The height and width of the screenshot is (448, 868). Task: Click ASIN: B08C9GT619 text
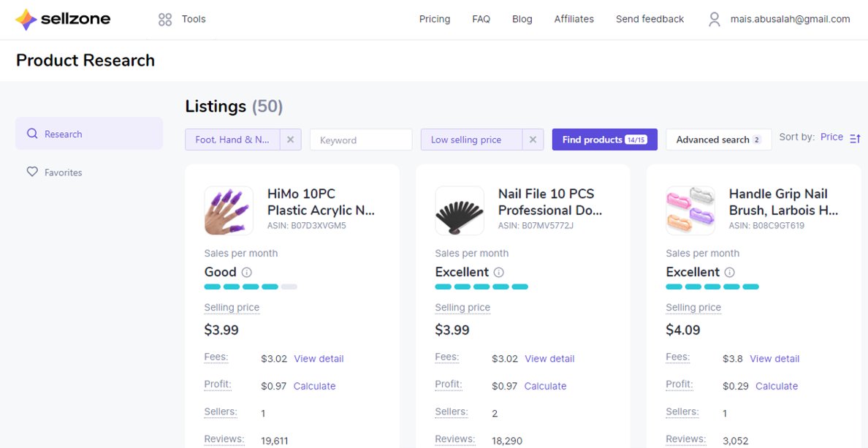766,226
